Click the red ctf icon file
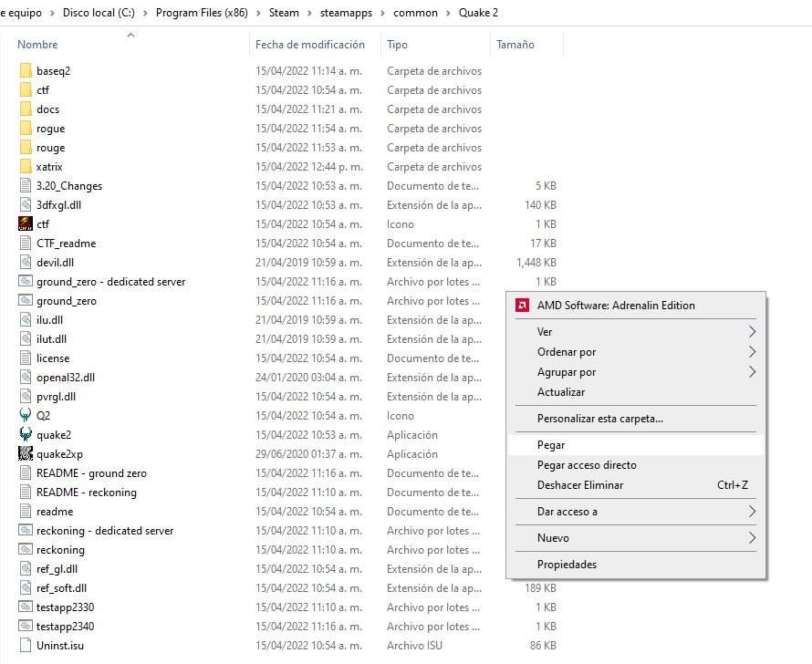Viewport: 812px width, 664px height. pos(26,224)
